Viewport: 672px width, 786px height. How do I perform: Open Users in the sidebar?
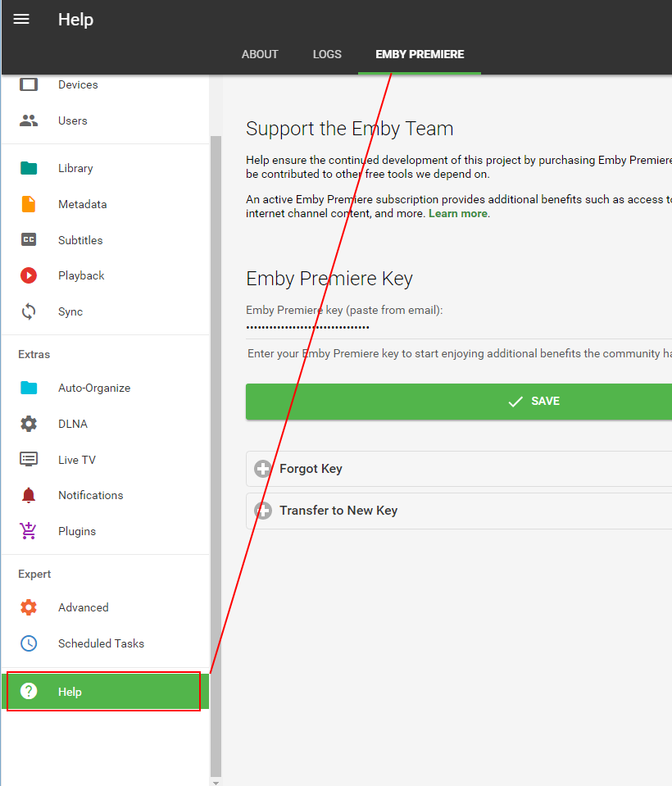point(105,120)
